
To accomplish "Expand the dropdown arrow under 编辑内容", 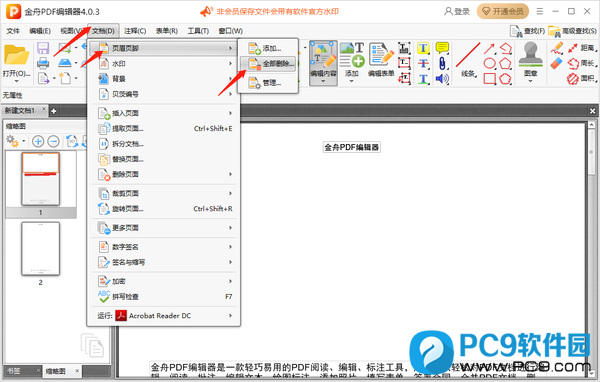I will coord(323,81).
